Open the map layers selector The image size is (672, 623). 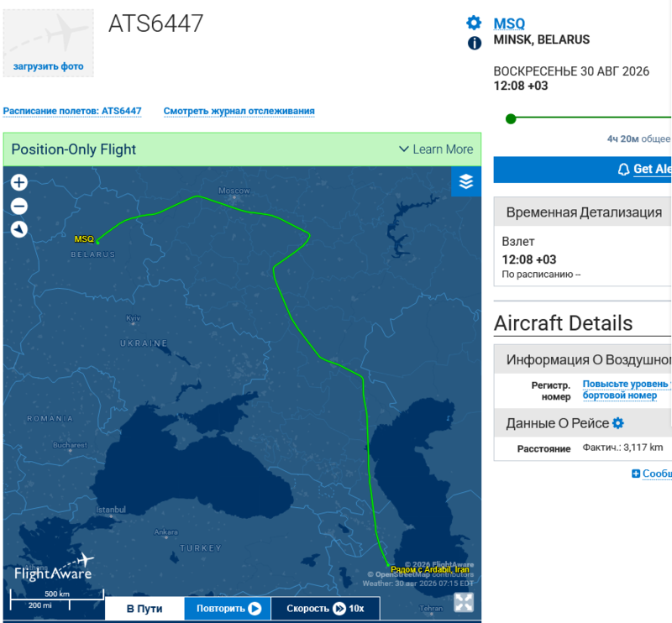click(x=466, y=181)
